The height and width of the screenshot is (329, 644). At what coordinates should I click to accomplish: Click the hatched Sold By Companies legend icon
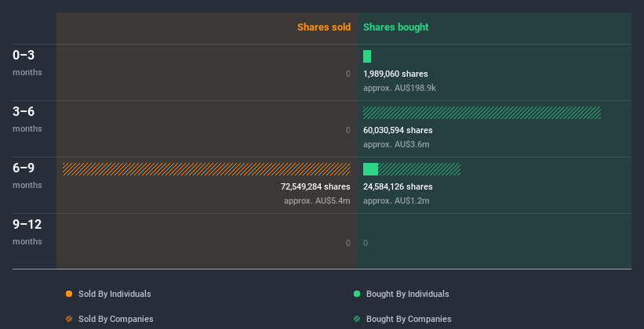[x=69, y=319]
